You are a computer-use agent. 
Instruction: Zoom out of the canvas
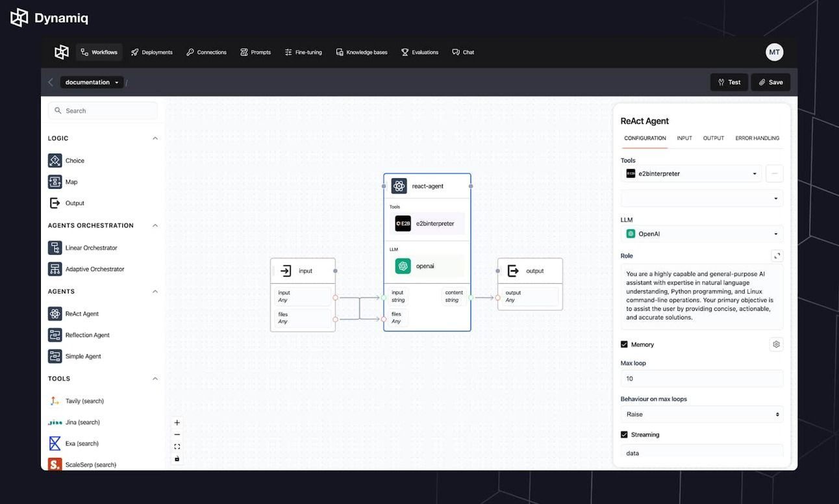(x=177, y=435)
